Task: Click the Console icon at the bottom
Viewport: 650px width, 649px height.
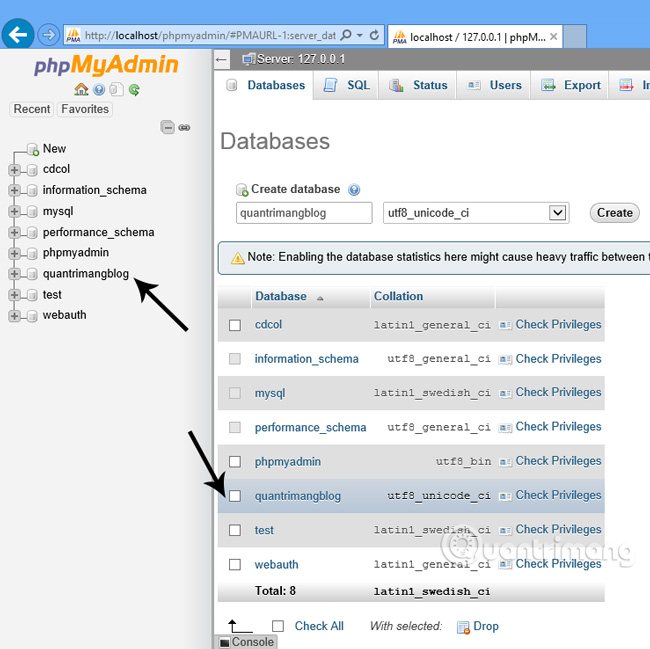Action: 224,642
